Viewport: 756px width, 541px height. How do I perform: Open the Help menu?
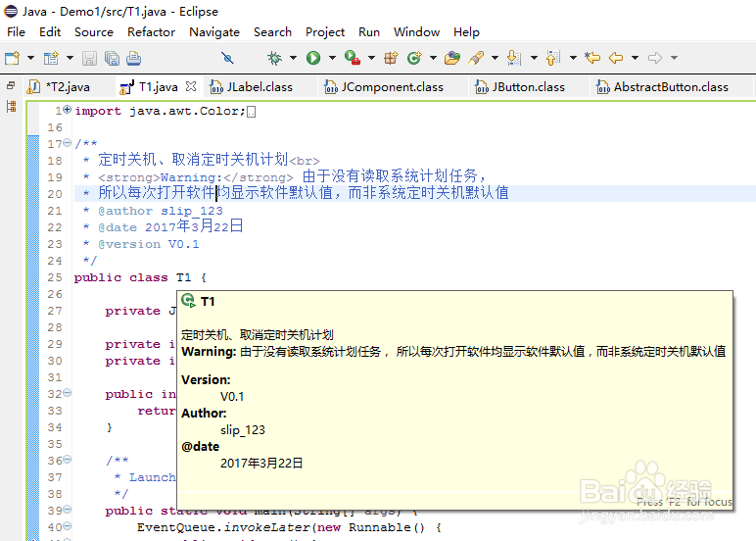466,31
